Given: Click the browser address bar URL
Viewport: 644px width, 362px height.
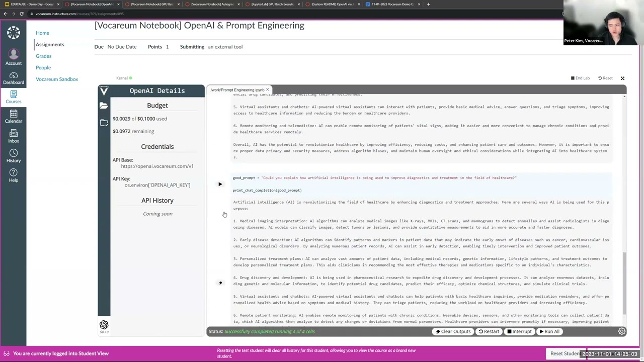Looking at the screenshot, I should click(x=79, y=14).
